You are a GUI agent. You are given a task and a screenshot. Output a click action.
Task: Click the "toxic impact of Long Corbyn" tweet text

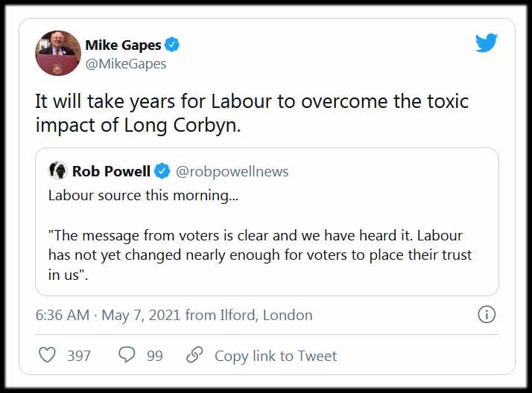252,113
